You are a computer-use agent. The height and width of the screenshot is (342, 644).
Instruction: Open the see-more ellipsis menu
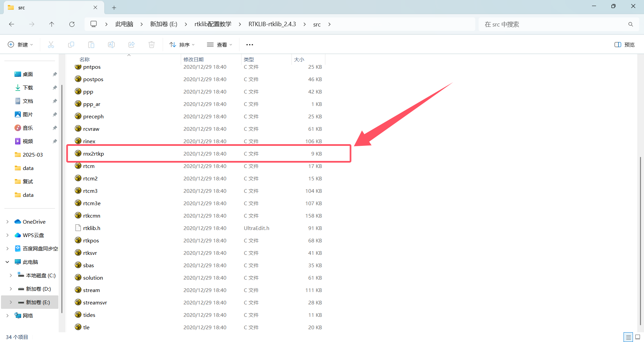[x=250, y=44]
